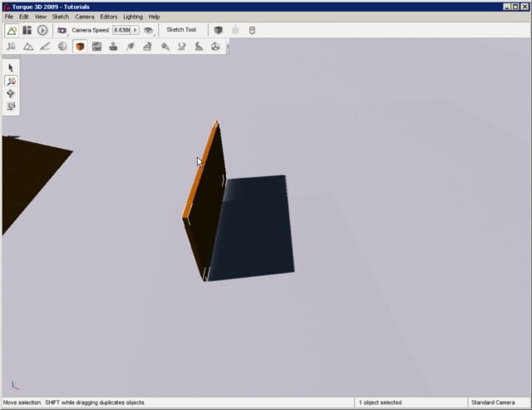Click the cylinder shape icon
Image resolution: width=532 pixels, height=410 pixels.
(x=253, y=30)
